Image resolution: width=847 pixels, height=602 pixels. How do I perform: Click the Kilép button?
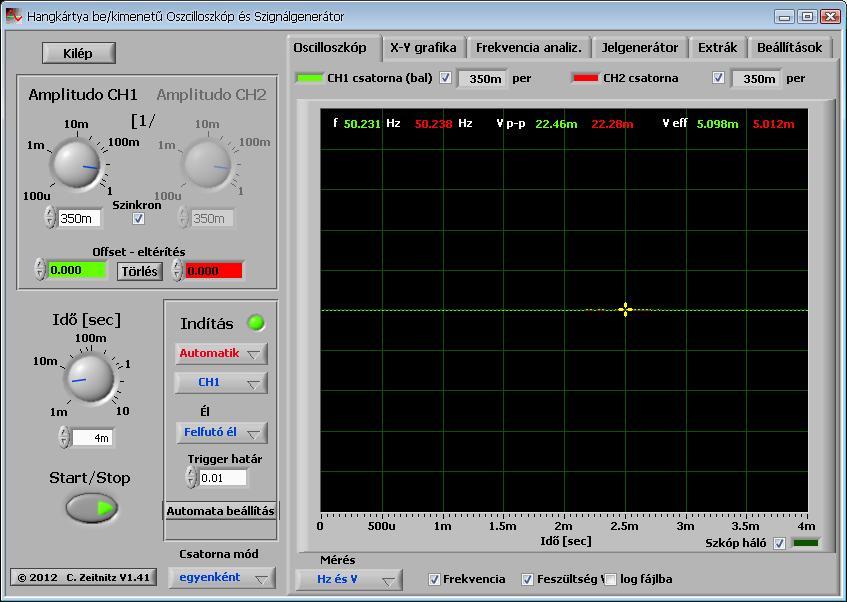coord(79,53)
